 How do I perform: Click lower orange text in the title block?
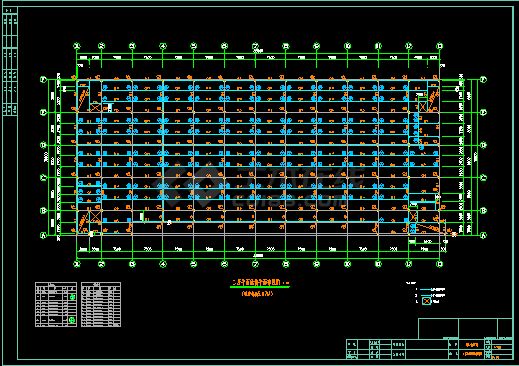(x=472, y=354)
